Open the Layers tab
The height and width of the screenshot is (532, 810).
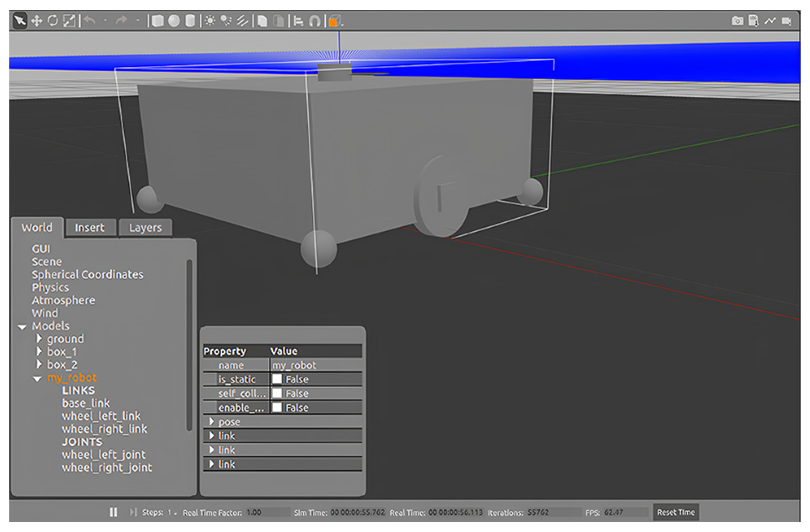coord(145,228)
